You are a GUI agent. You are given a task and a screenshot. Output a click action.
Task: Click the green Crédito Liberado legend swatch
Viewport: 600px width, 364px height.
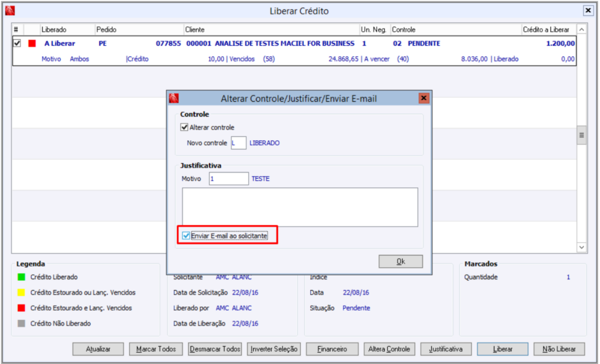22,277
